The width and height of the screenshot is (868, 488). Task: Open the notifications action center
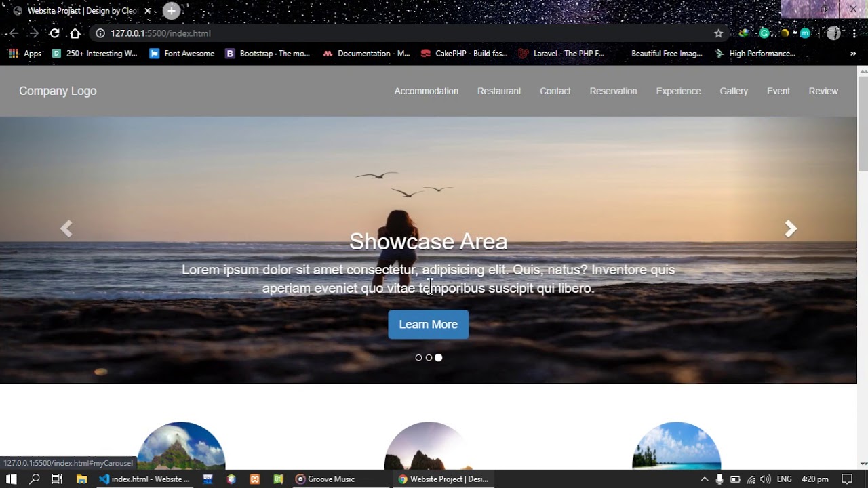847,479
